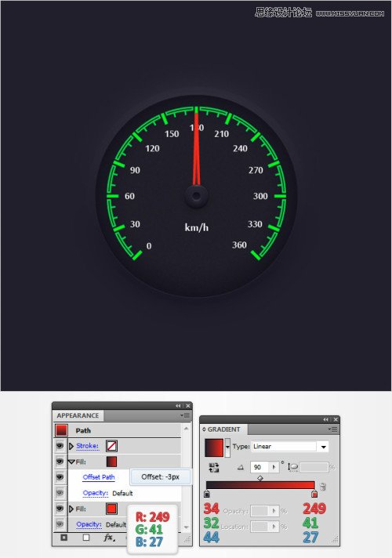The height and width of the screenshot is (558, 392).
Task: Click the speedometer center hub
Action: tap(196, 196)
